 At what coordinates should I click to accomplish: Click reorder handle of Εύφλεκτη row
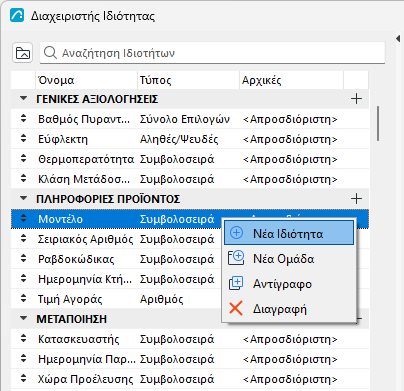tap(23, 139)
